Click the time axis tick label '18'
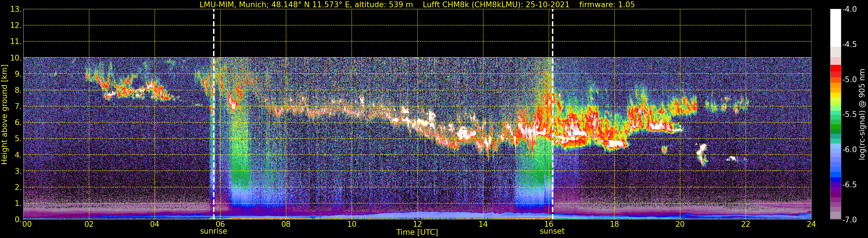The width and height of the screenshot is (868, 238). pos(614,224)
